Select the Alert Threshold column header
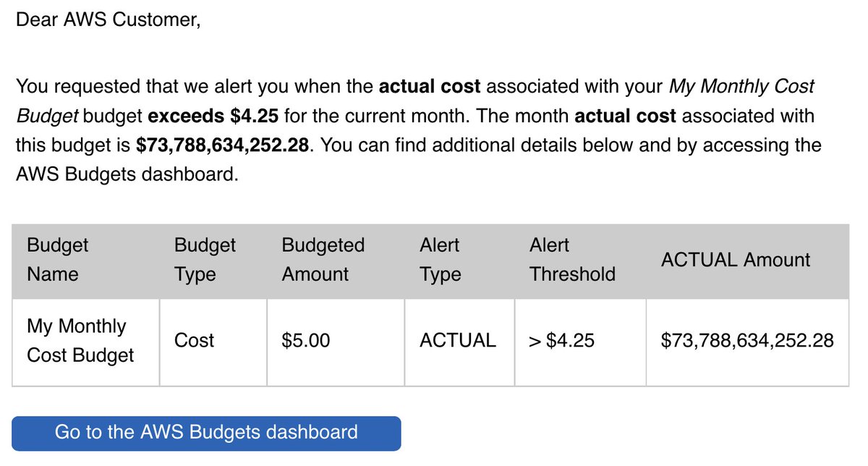The image size is (868, 466). [581, 260]
